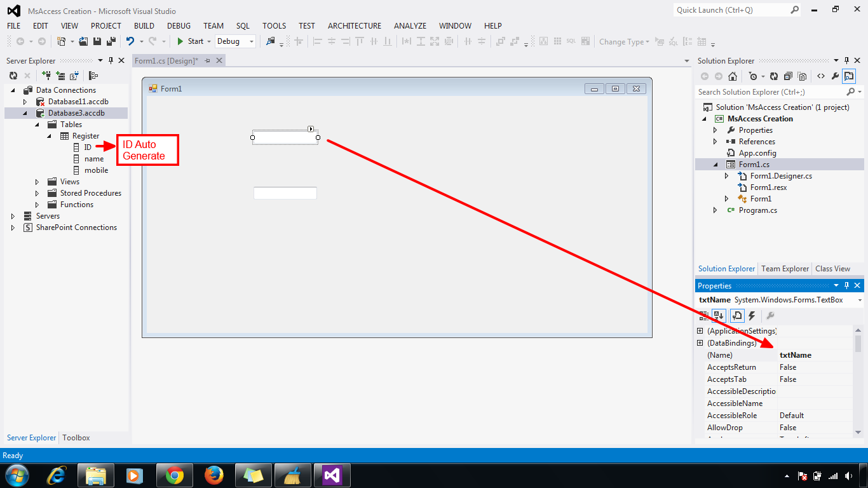Click the Home icon in Solution Explorer toolbar

coord(733,76)
